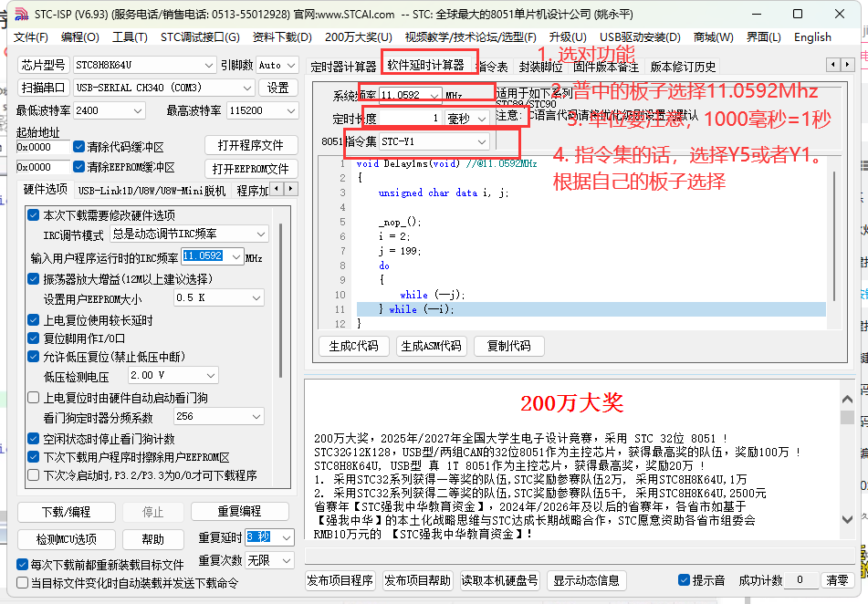Open the 编程(O) menu
The height and width of the screenshot is (604, 868).
[79, 37]
